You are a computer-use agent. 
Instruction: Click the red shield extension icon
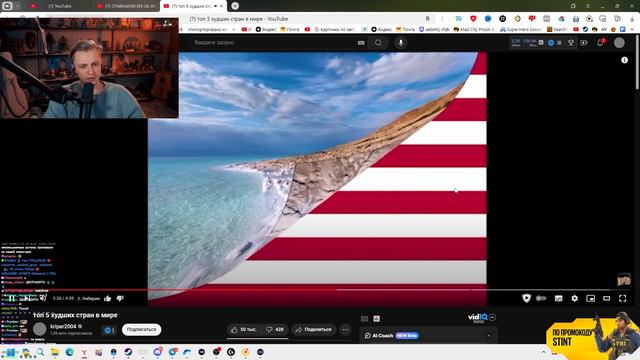tap(473, 19)
